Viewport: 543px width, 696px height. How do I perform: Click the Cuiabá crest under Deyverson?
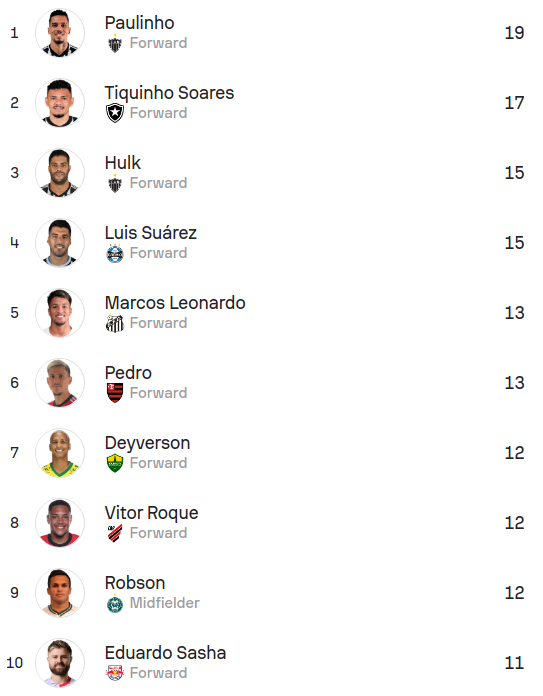[115, 463]
